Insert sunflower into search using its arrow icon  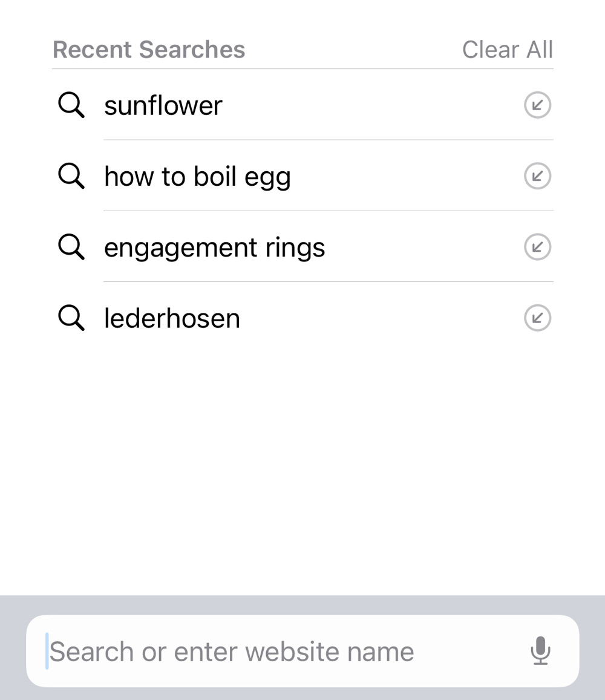pos(538,105)
